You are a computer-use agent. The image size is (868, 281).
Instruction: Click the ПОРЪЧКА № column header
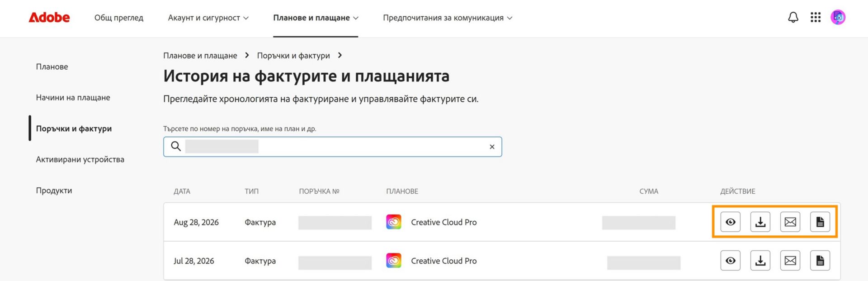tap(319, 191)
